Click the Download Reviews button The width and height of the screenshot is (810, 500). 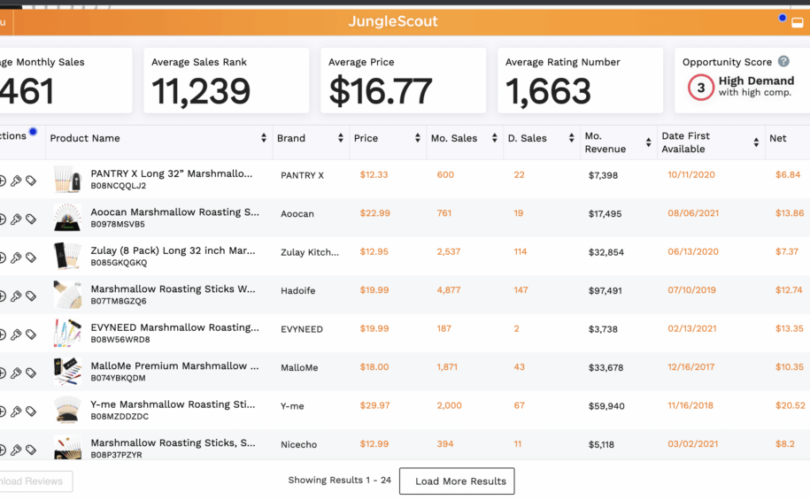[x=34, y=481]
